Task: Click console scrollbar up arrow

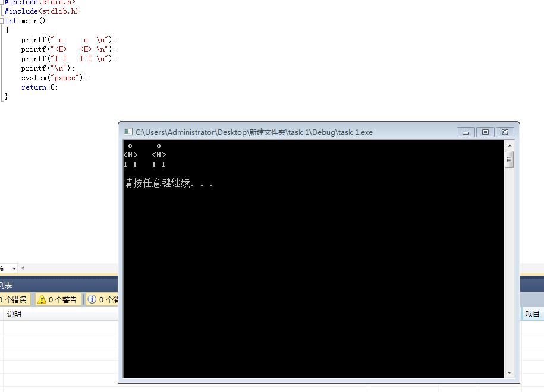Action: click(510, 146)
